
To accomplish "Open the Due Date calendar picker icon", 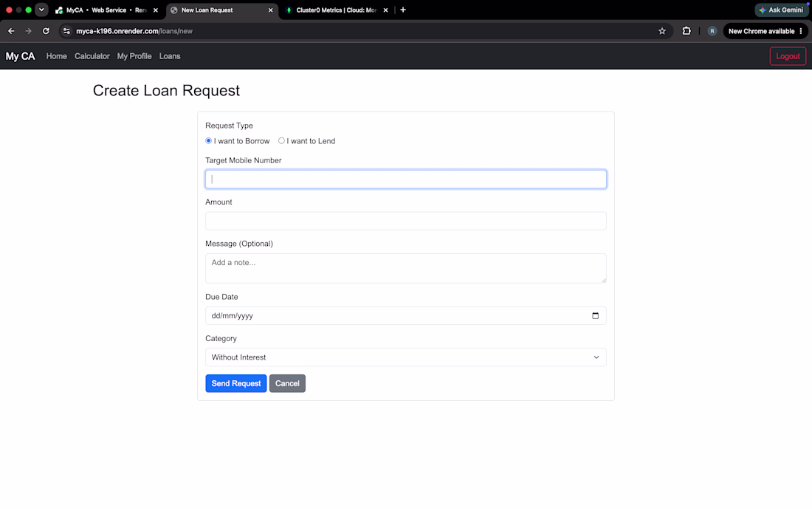I will pos(595,315).
